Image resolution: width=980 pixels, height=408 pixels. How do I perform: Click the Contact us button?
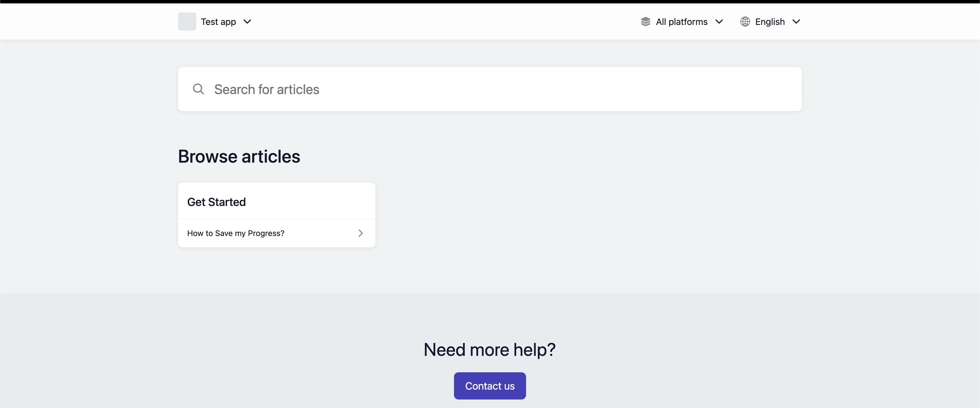[490, 386]
